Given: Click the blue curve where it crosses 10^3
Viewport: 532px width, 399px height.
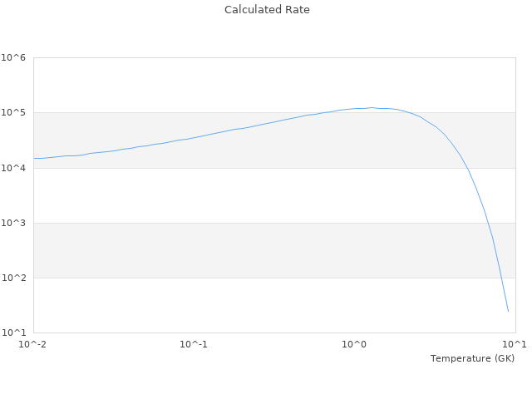Looking at the screenshot, I should coord(486,223).
